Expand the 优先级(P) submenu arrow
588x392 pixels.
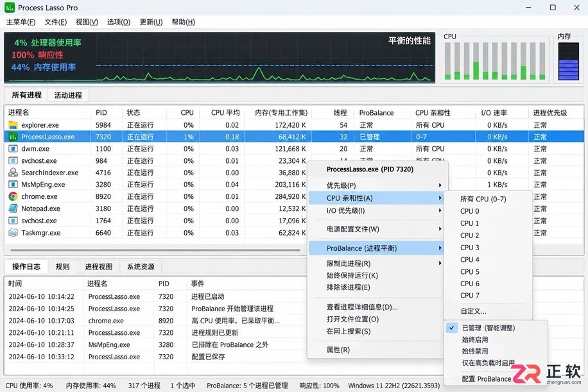point(440,185)
